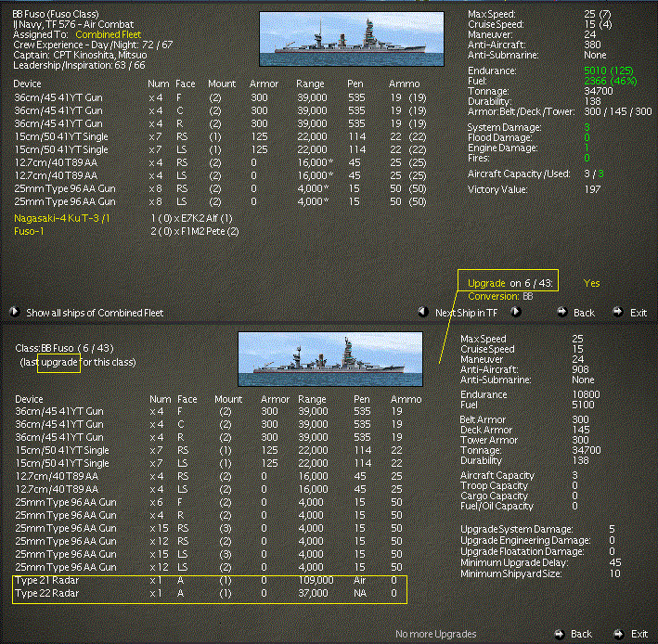Click the Anti-Aircraft value 908 in upgrade screen
The height and width of the screenshot is (644, 658).
(x=580, y=369)
